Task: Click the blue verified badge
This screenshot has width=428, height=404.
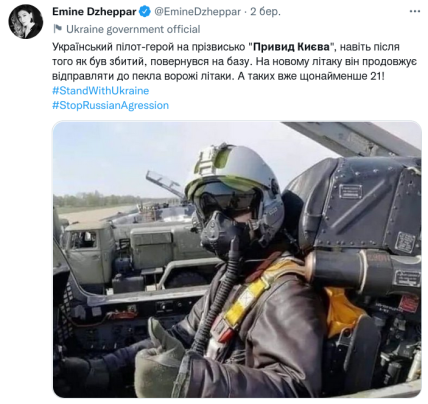Action: (x=144, y=12)
